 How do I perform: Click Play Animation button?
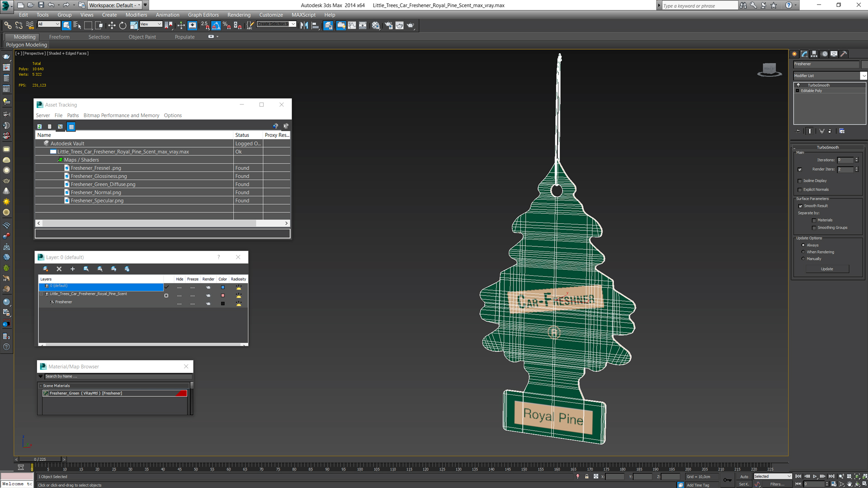tap(815, 476)
